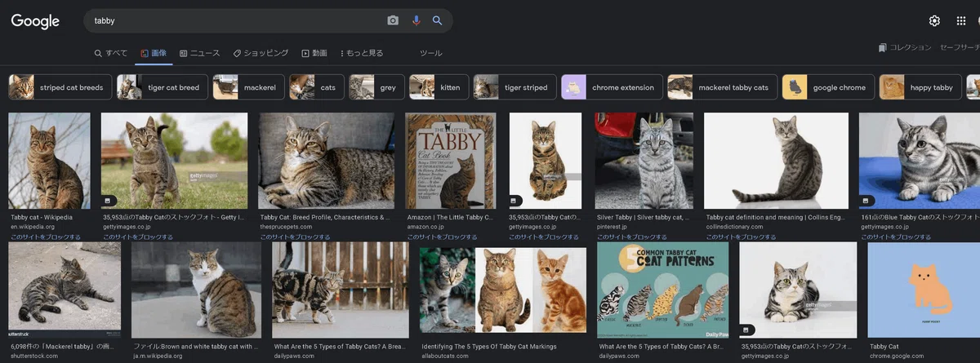This screenshot has width=980, height=363.
Task: Open the ツール filter options
Action: coord(430,53)
